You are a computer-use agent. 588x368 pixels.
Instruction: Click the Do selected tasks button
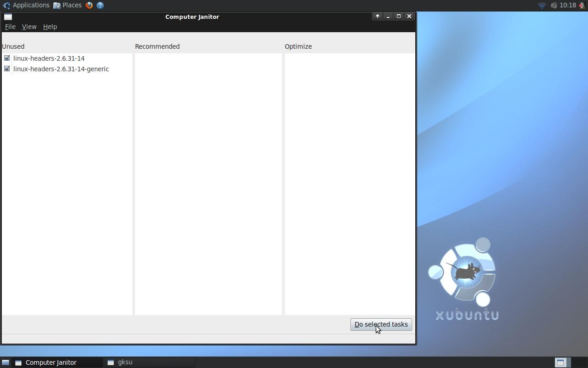381,324
